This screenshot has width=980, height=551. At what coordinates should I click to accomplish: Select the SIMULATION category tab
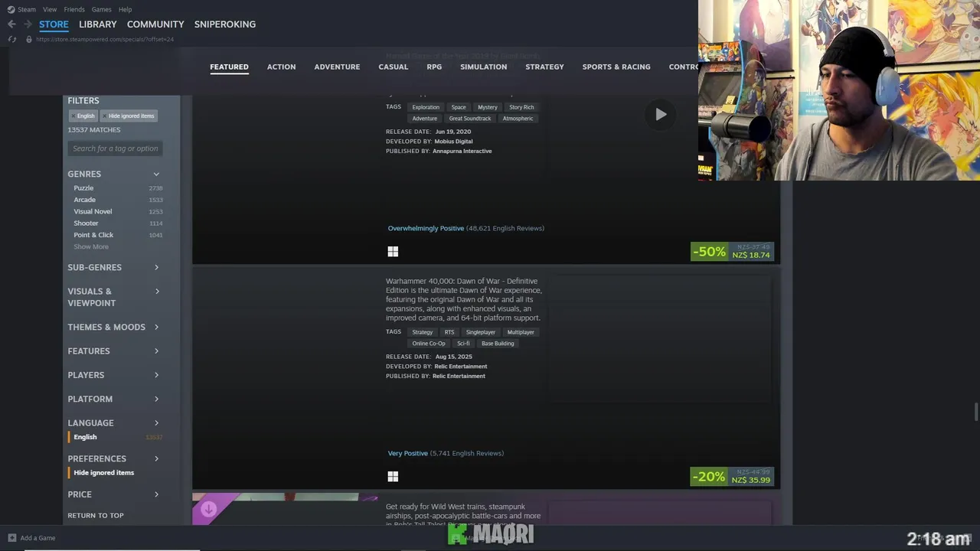(x=483, y=67)
